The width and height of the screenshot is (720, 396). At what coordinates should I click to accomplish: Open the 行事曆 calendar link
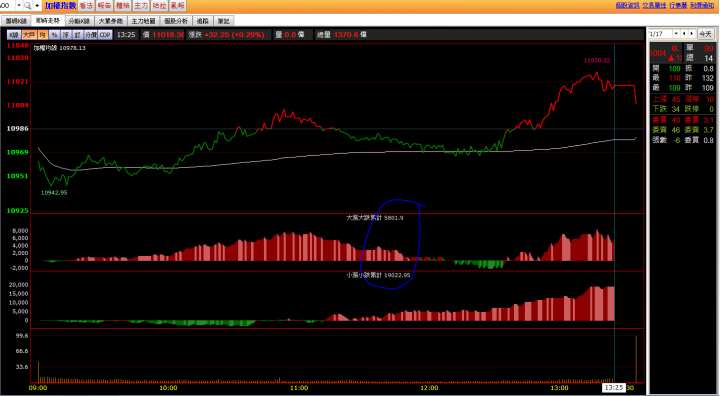tap(678, 6)
